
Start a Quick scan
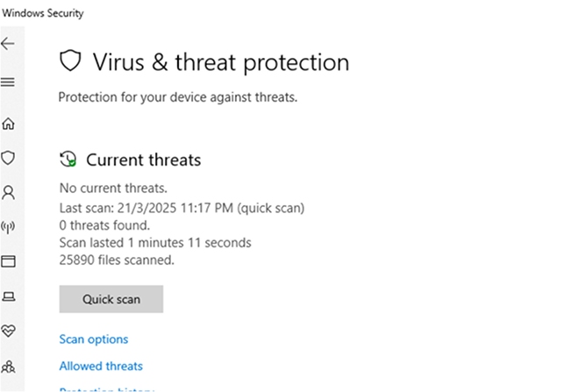(111, 299)
